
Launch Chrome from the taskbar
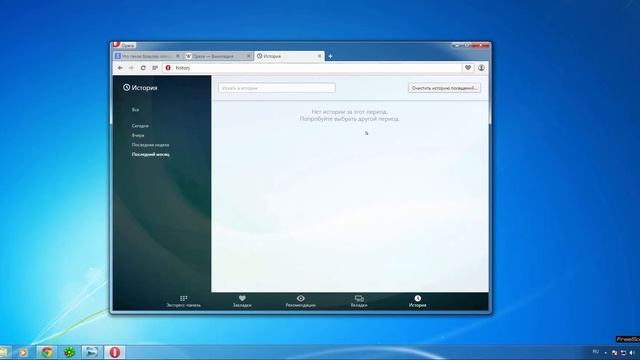click(x=47, y=352)
